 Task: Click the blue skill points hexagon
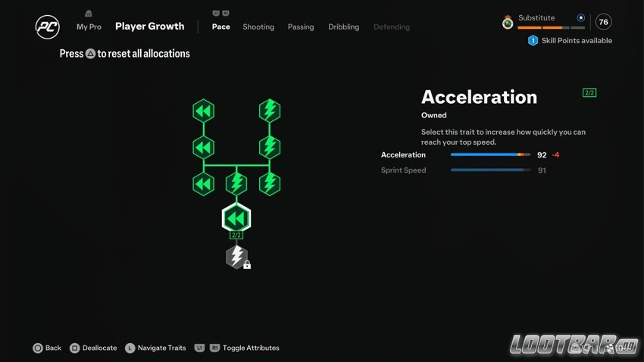point(533,41)
